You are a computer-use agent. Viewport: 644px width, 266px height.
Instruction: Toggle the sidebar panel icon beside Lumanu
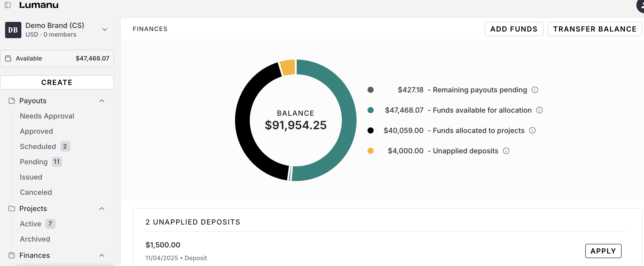[8, 5]
